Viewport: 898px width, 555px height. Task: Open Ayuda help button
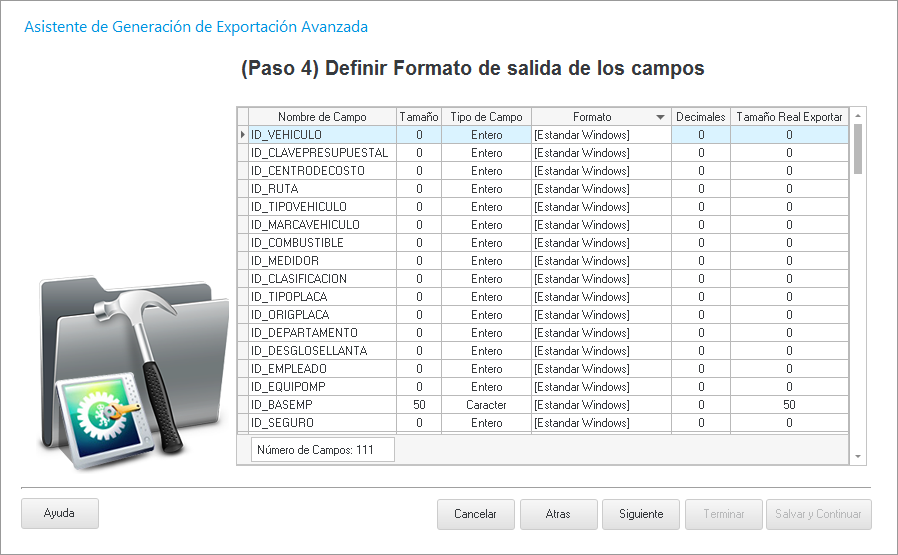(60, 513)
